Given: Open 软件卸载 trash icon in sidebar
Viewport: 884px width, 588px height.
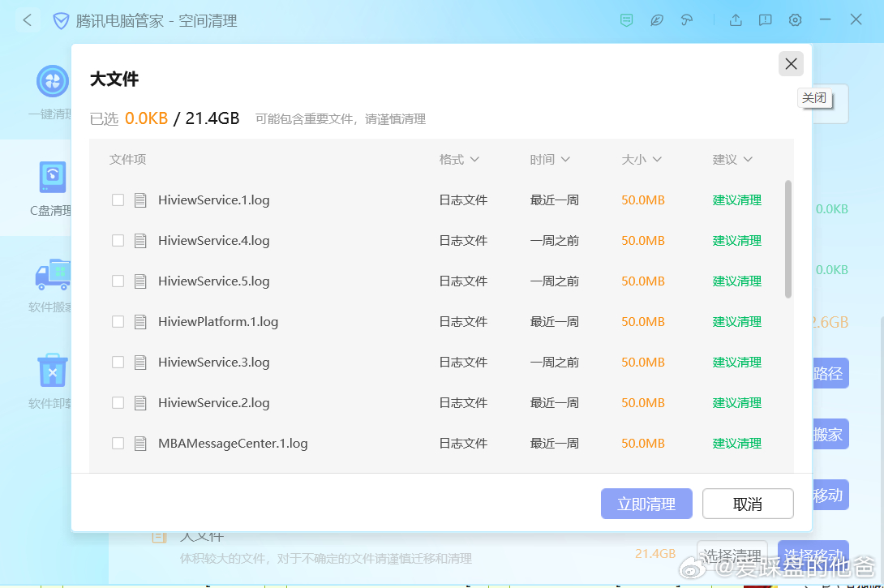Looking at the screenshot, I should 52,371.
